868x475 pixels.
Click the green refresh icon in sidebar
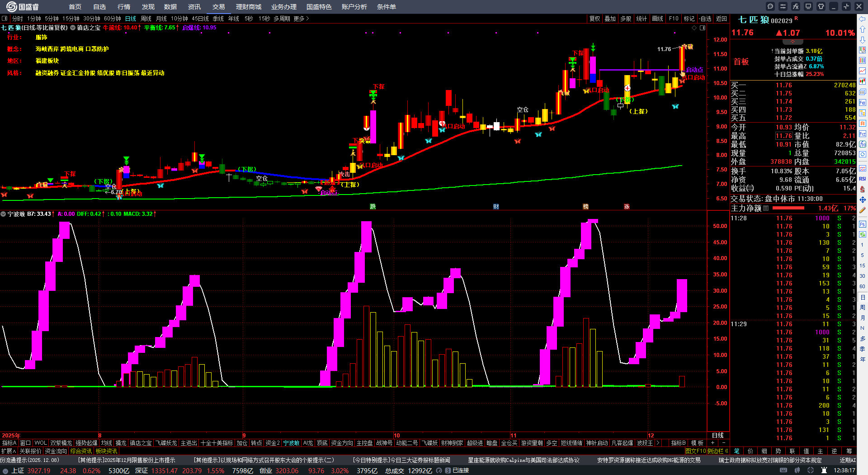[863, 234]
